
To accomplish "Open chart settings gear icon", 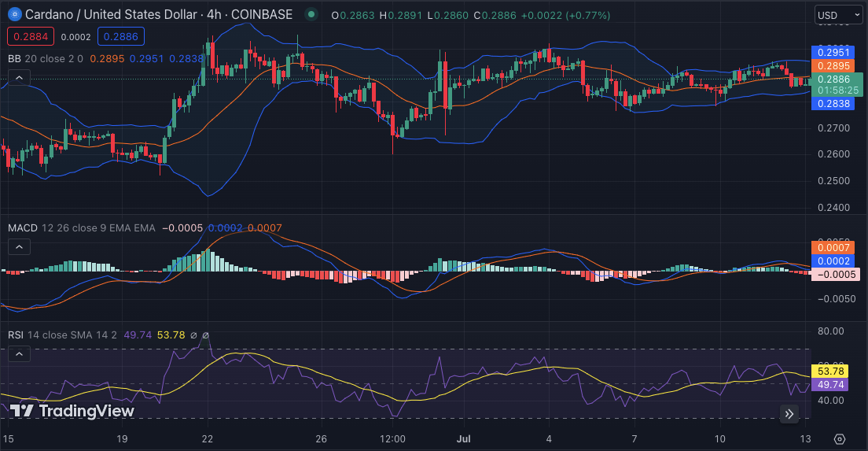I will point(840,439).
